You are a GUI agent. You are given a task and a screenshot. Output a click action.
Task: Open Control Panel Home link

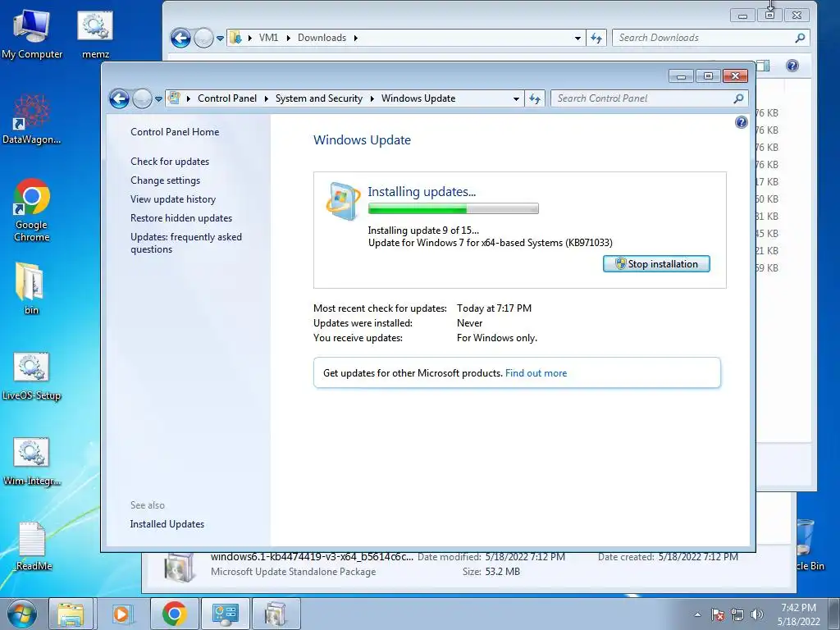tap(175, 132)
